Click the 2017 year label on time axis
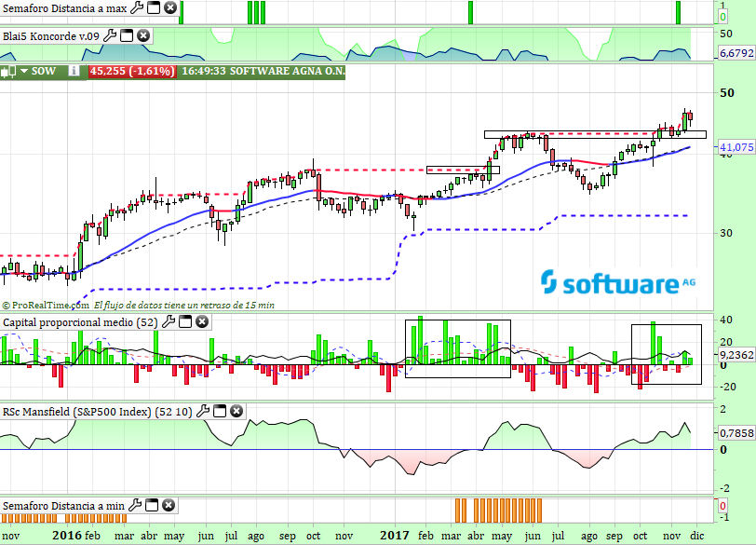Image resolution: width=756 pixels, height=545 pixels. tap(395, 536)
